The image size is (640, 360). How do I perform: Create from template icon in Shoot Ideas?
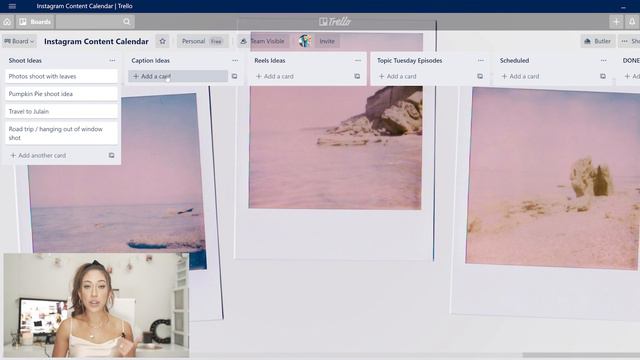click(111, 156)
